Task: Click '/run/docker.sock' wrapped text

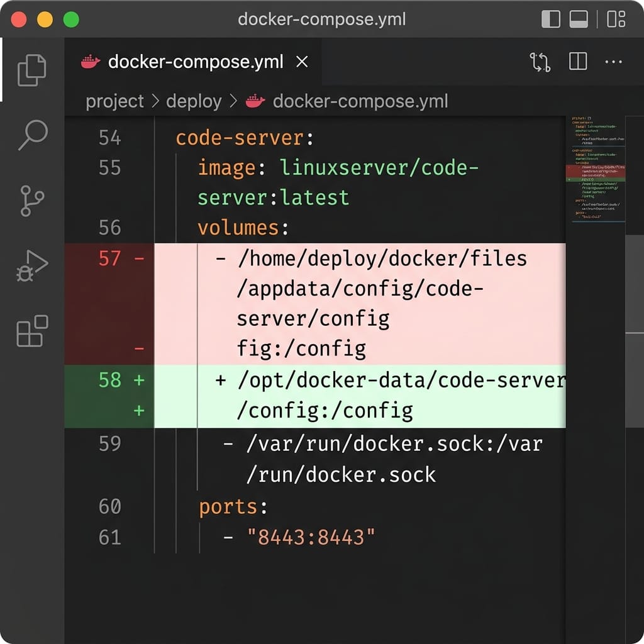Action: pyautogui.click(x=341, y=475)
